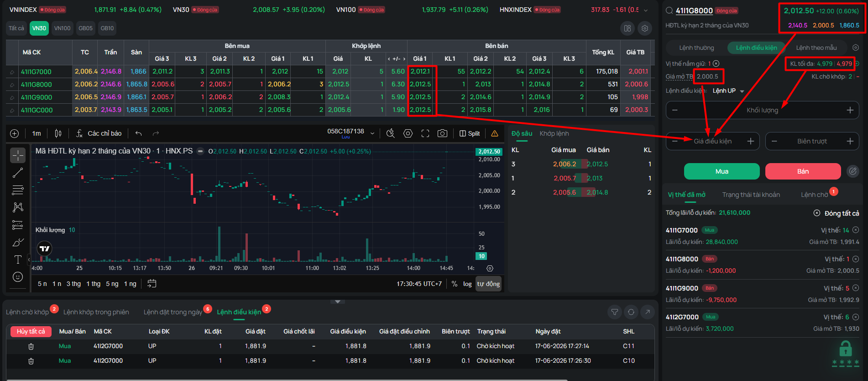Open the emoji icons tool
868x381 pixels.
pos(18,277)
